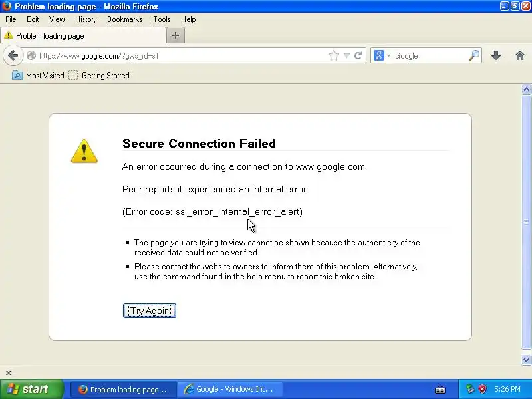Click the on-screen keyboard taskbar icon
The width and height of the screenshot is (532, 399).
(440, 389)
